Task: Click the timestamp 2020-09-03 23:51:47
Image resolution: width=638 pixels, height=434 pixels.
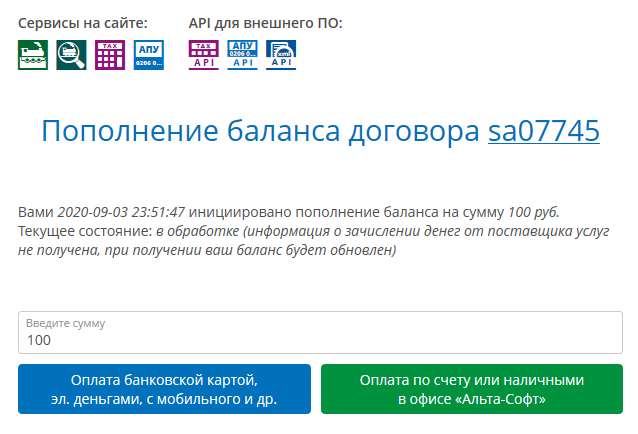Action: (x=121, y=212)
